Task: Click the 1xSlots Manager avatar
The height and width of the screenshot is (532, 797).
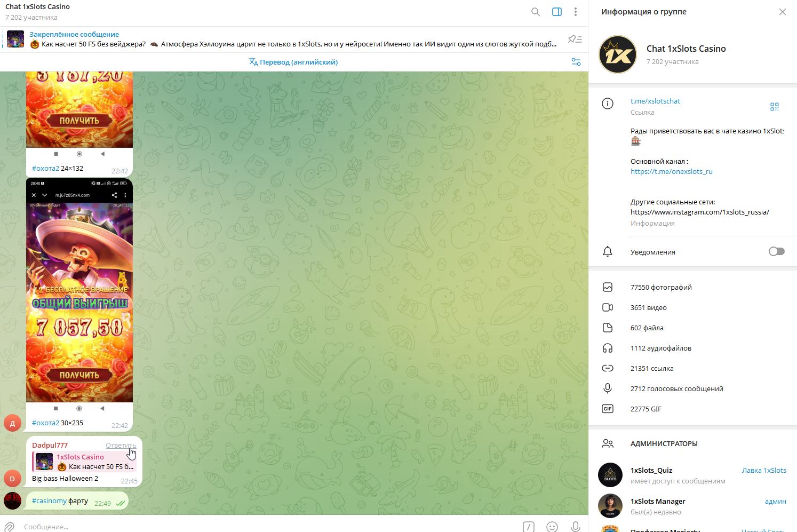Action: coord(610,506)
